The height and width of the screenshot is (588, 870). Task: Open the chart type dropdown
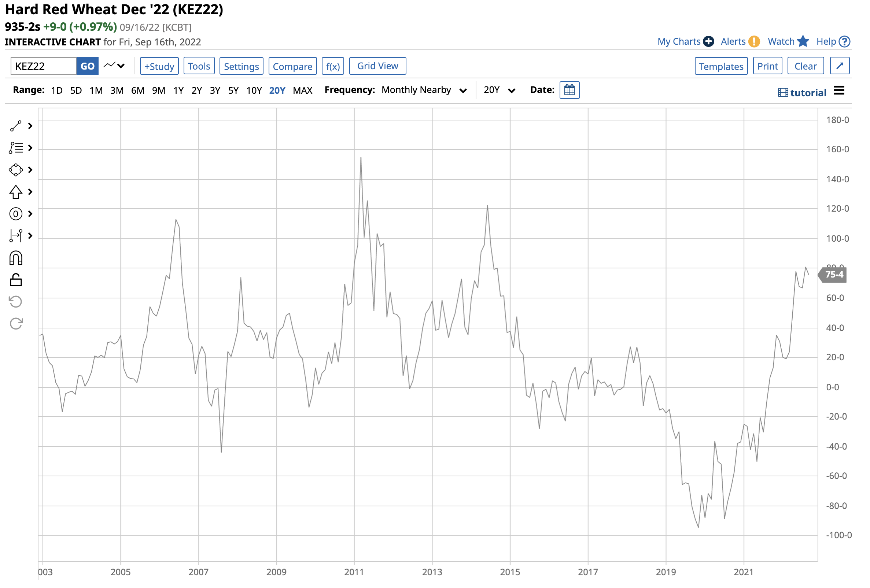pos(115,66)
